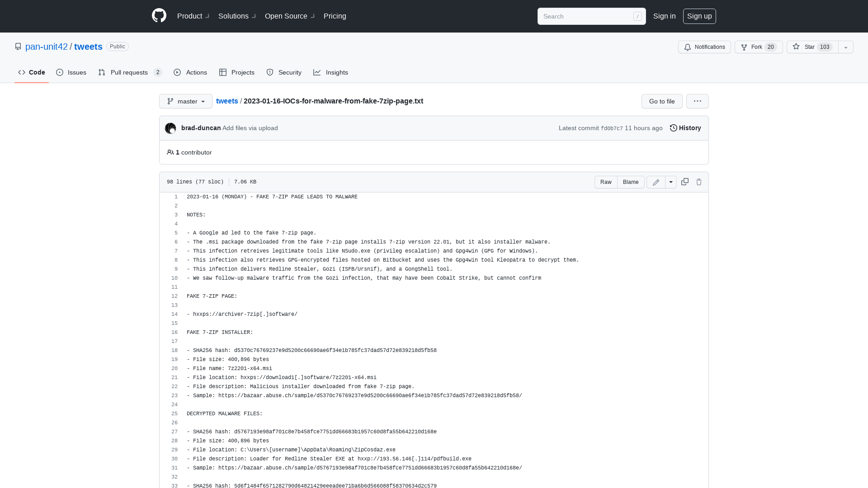Open the Pull requests tab
Screen dimensions: 868x488
point(129,72)
